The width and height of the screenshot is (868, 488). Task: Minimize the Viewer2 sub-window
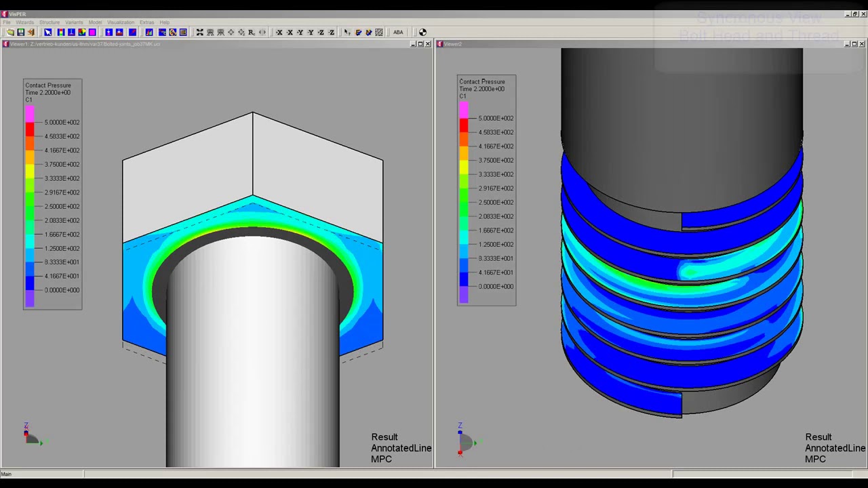tap(846, 44)
